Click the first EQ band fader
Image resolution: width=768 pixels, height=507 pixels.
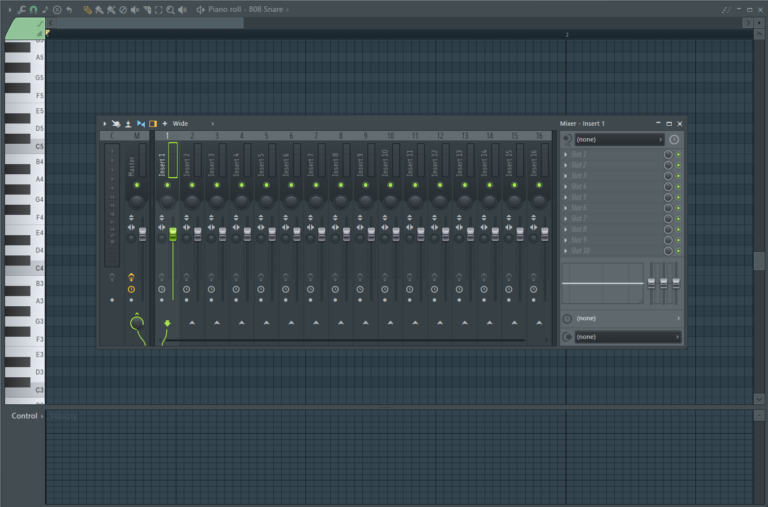(x=651, y=283)
